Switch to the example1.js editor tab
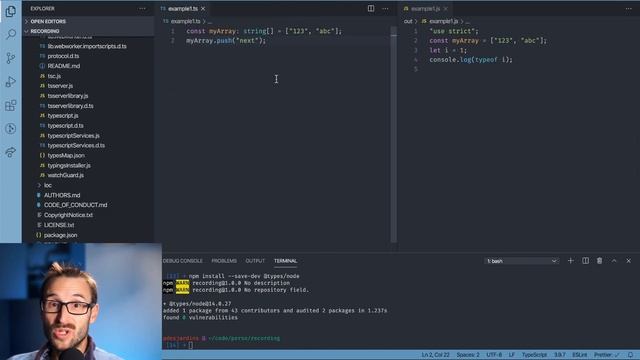Viewport: 640px width, 360px height. 425,9
